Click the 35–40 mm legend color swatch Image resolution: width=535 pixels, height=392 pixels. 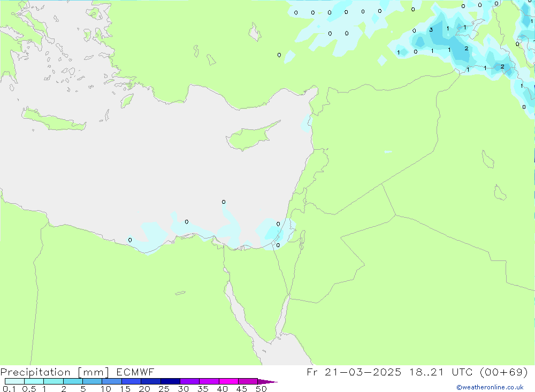tap(209, 381)
